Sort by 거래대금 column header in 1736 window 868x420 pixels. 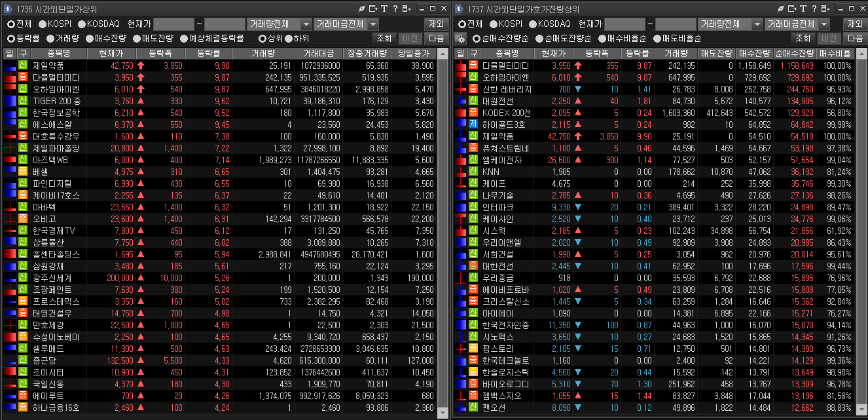317,54
